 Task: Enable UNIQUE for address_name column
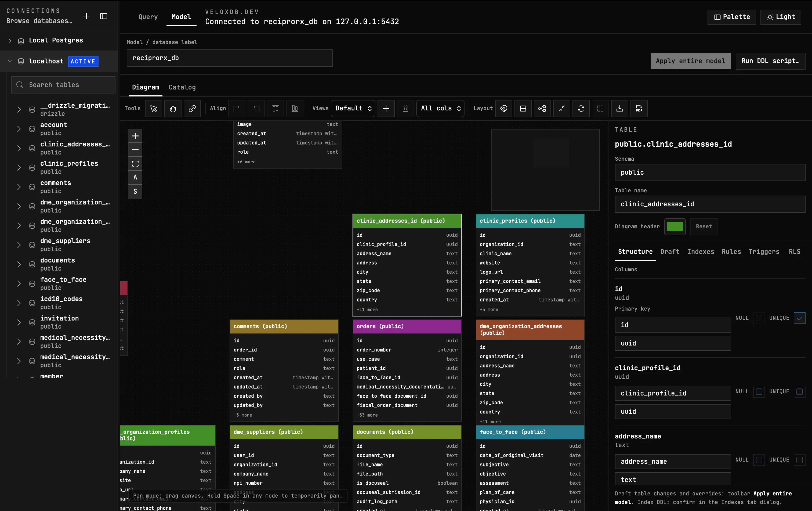pos(800,460)
